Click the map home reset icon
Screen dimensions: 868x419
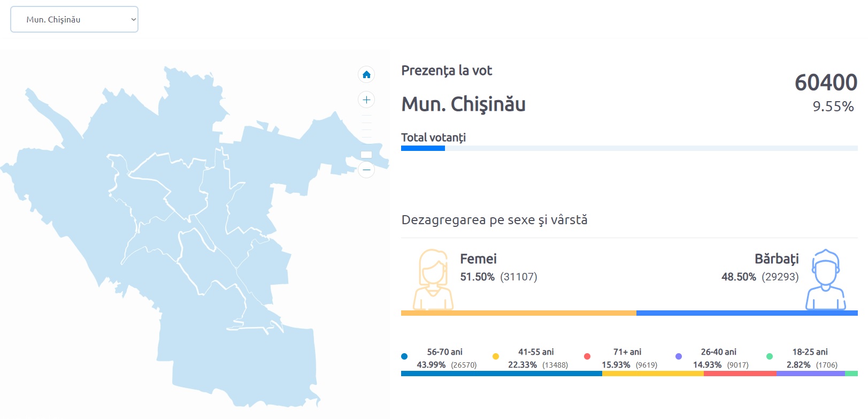pyautogui.click(x=366, y=74)
